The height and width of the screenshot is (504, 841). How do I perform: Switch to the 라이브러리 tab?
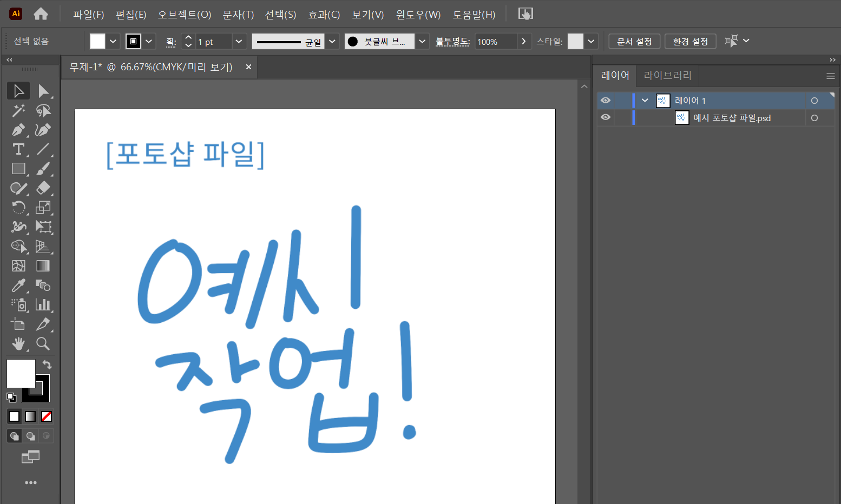tap(667, 75)
